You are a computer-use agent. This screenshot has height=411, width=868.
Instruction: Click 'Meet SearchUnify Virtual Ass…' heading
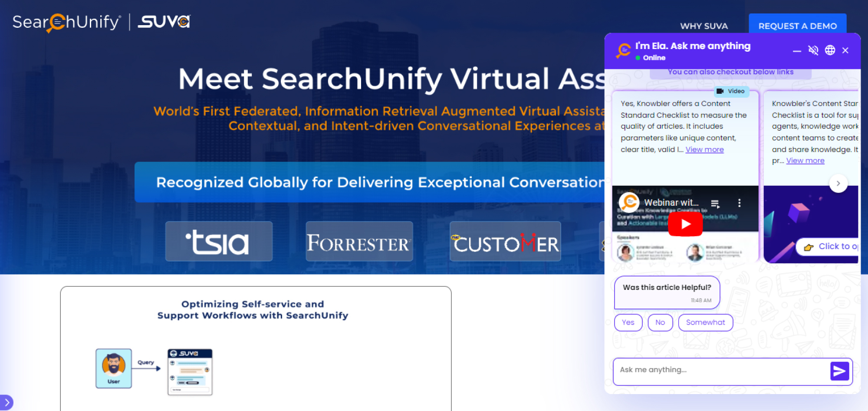[x=391, y=79]
